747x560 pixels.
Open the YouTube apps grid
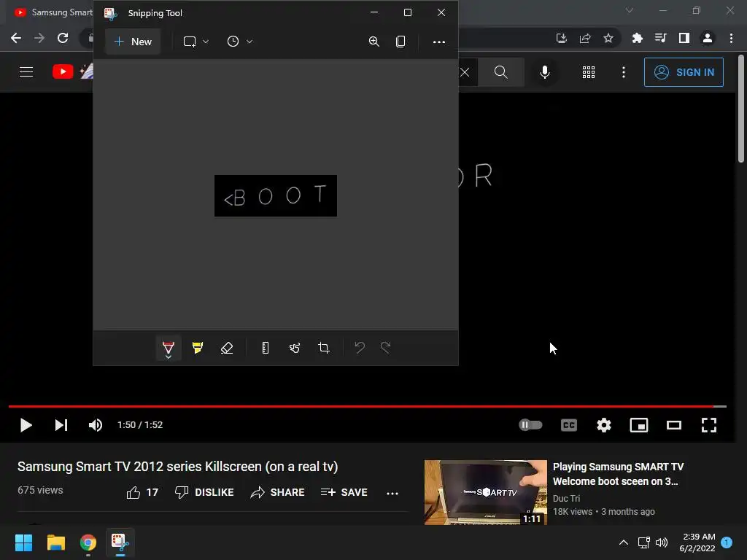[x=589, y=72]
